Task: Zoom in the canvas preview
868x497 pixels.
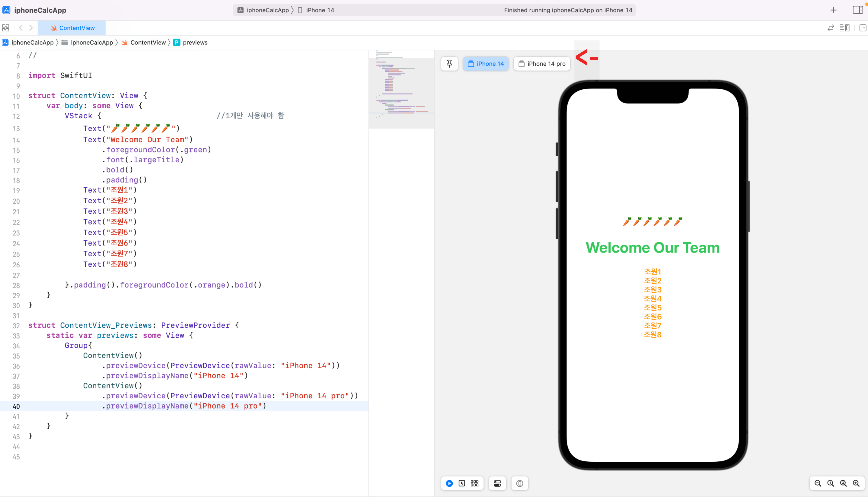Action: [x=856, y=483]
